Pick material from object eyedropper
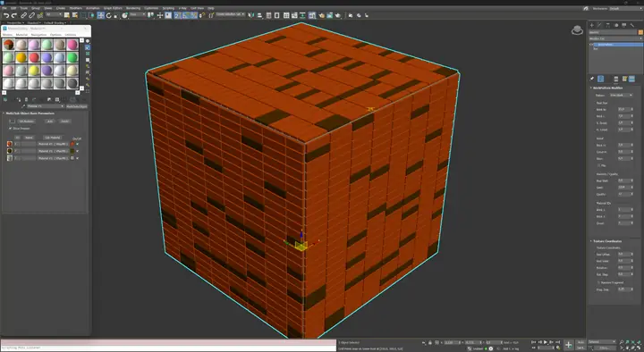Viewport: 644px width, 352px height. tap(23, 106)
